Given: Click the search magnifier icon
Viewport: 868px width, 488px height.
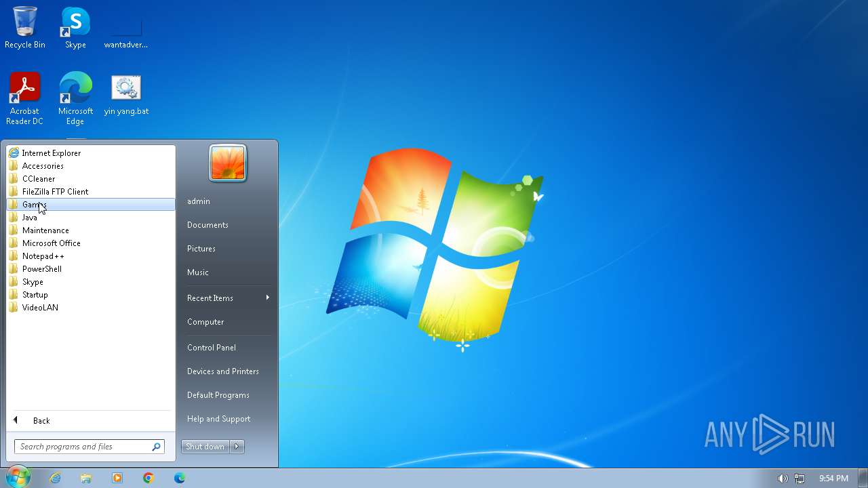Looking at the screenshot, I should pyautogui.click(x=157, y=447).
